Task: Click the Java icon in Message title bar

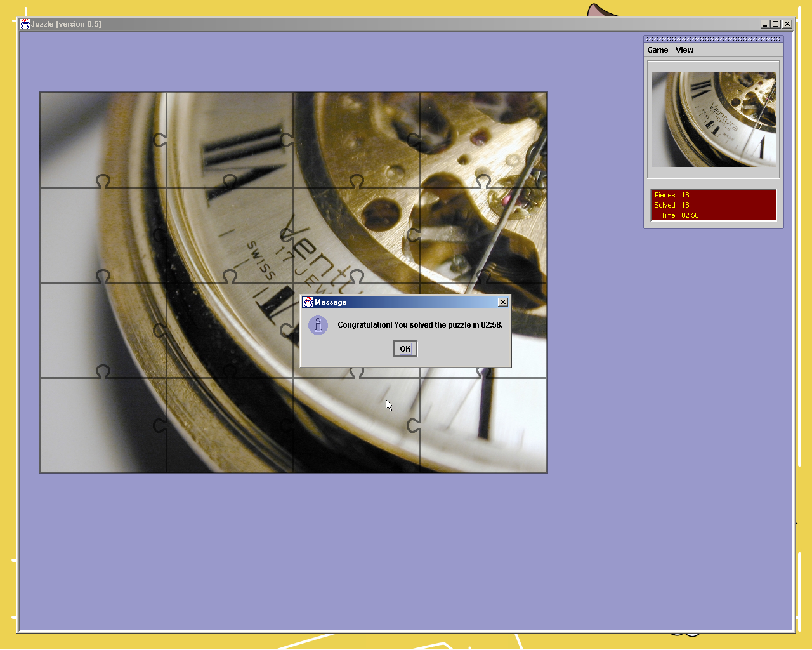Action: pos(308,302)
